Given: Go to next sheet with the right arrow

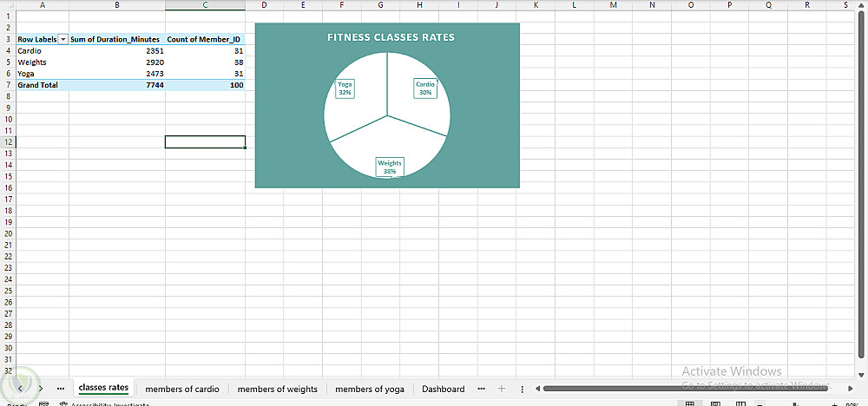Looking at the screenshot, I should [x=41, y=389].
